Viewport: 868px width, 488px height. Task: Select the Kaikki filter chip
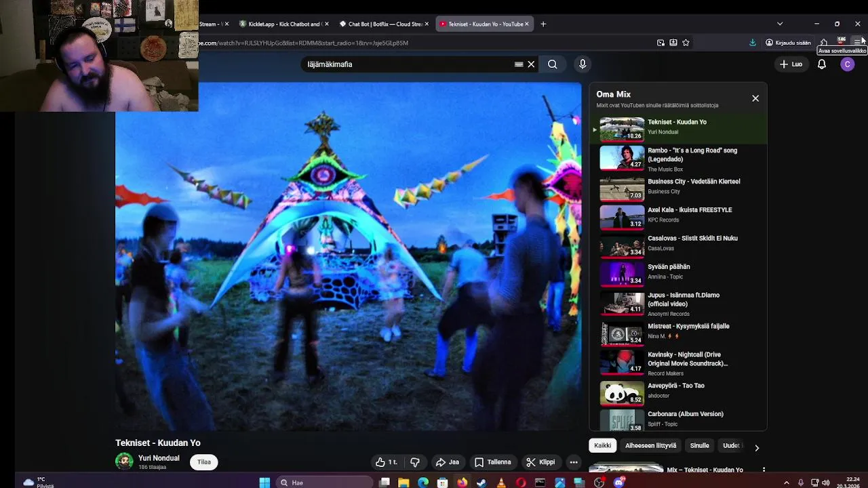602,445
